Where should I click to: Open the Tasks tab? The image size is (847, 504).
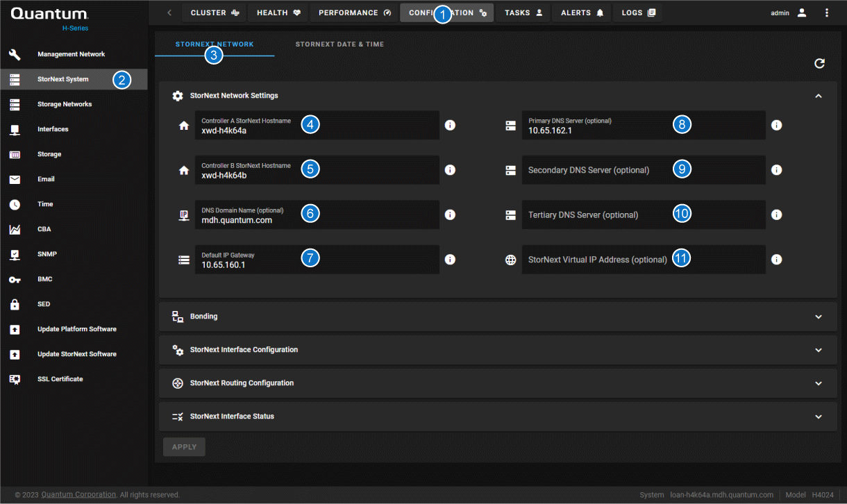523,12
